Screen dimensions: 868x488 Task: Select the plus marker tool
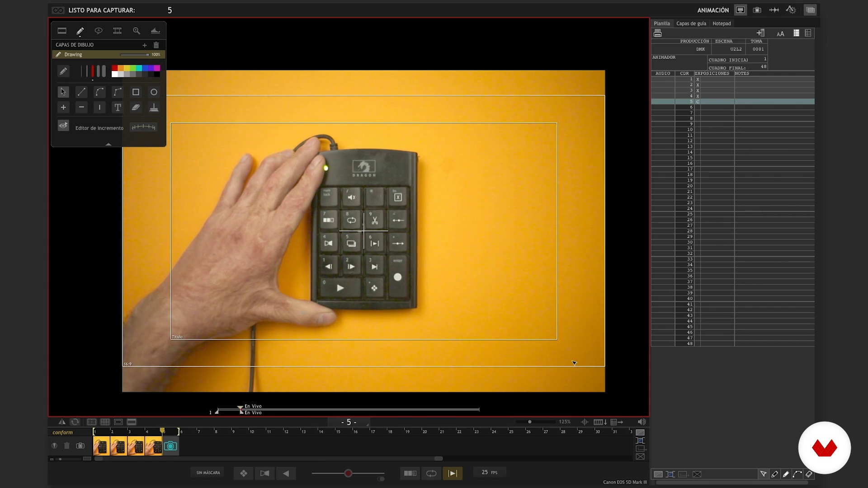click(x=63, y=108)
